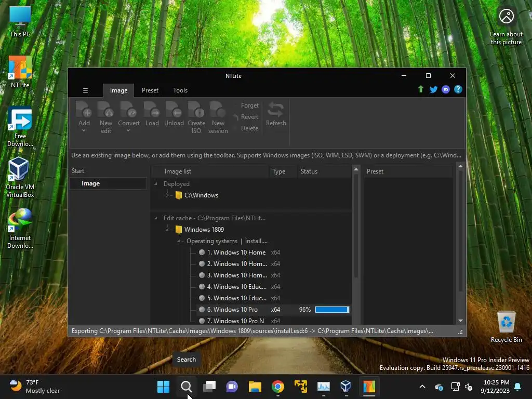Expand the C:\Windows tree node
Screen dimensions: 532x399
167,195
